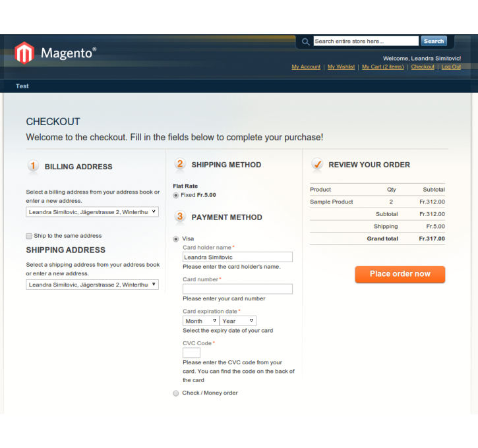Click the Shipping Fr.5.00 amount
Image resolution: width=478 pixels, height=448 pixels.
435,226
